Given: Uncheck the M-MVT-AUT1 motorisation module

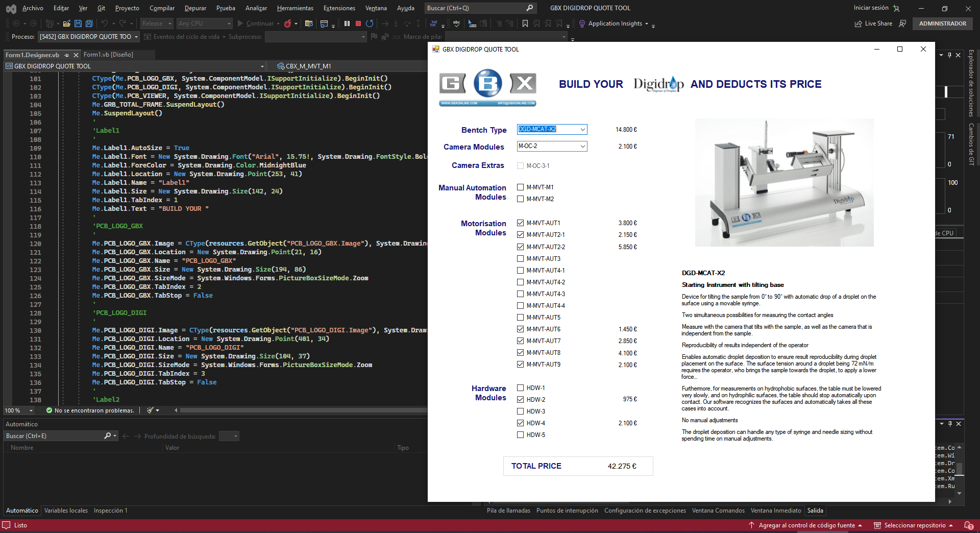Looking at the screenshot, I should (520, 223).
